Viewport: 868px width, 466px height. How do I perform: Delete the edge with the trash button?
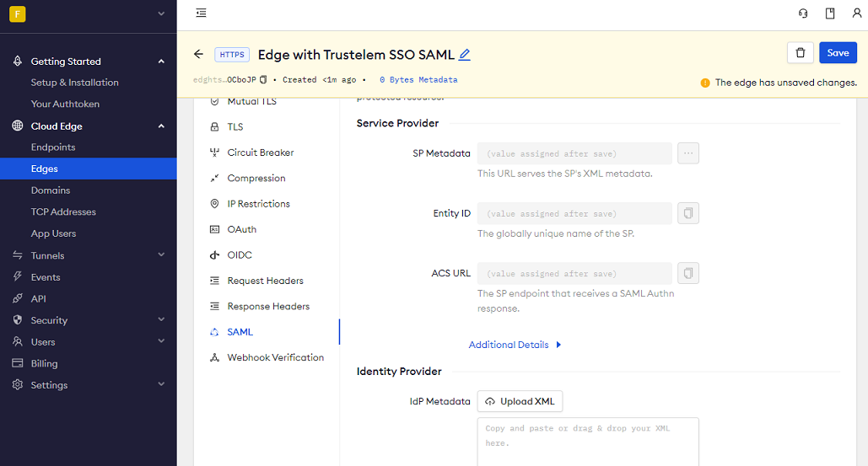coord(800,52)
